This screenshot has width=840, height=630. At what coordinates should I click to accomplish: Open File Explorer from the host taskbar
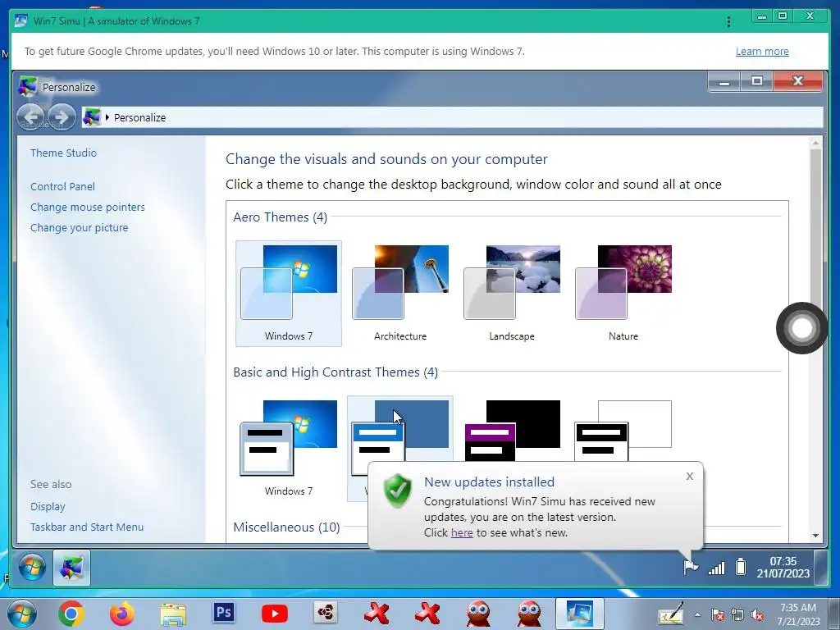(x=173, y=614)
